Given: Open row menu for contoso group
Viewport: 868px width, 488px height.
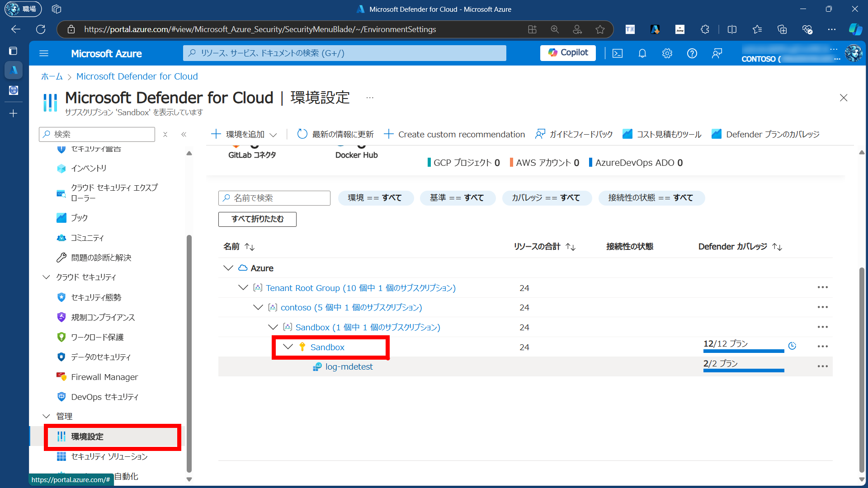Looking at the screenshot, I should (x=823, y=307).
